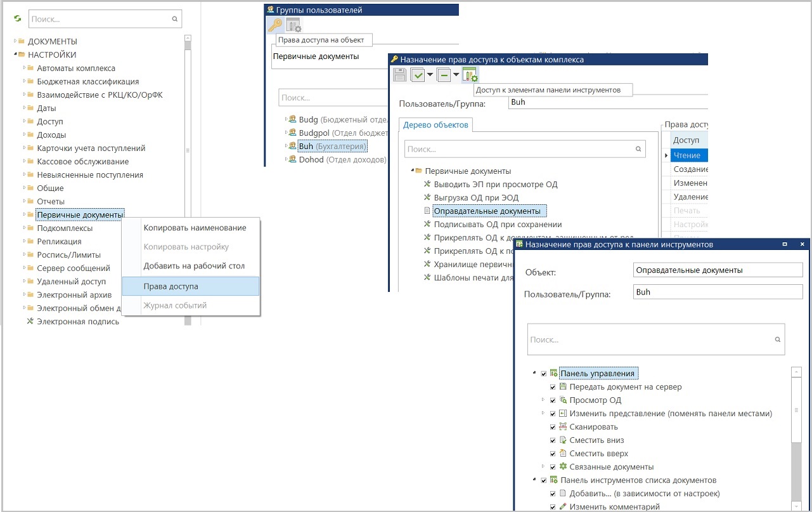Image resolution: width=812 pixels, height=512 pixels.
Task: Open toolbar elements access icon with green gear
Action: tap(470, 75)
